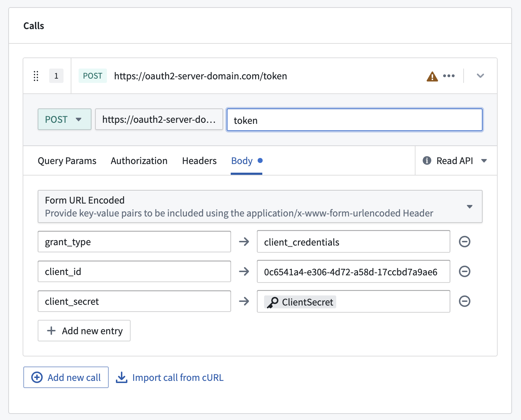Switch to the Query Params tab
521x420 pixels.
[x=67, y=161]
